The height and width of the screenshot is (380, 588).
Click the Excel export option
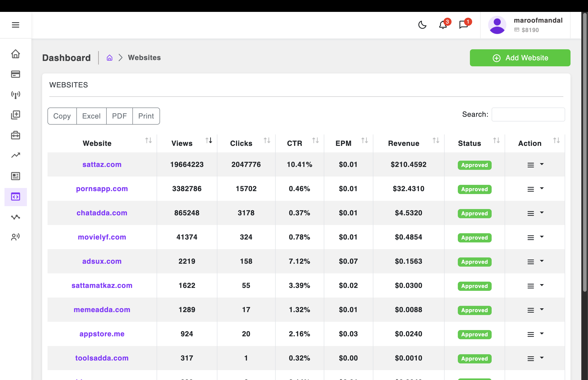91,116
